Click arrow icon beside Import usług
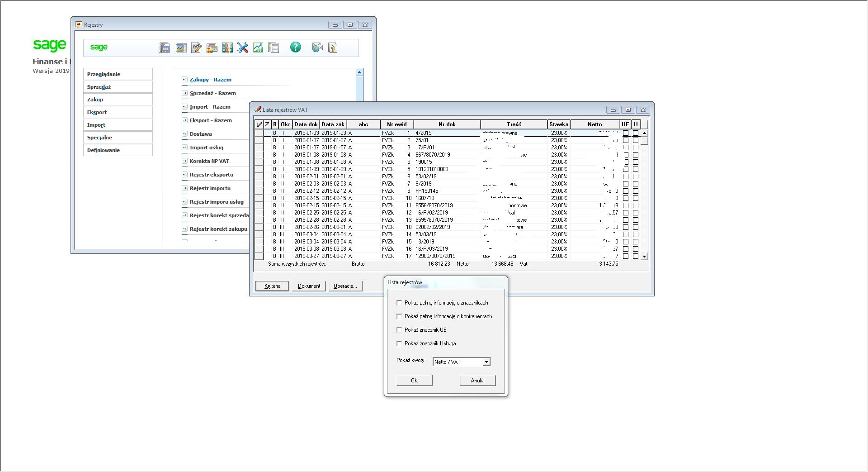The image size is (868, 472). [184, 148]
